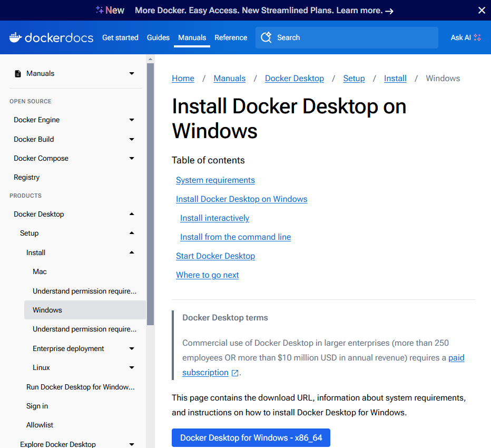The width and height of the screenshot is (491, 448).
Task: Click the Ask AI sparkles icon
Action: 477,37
